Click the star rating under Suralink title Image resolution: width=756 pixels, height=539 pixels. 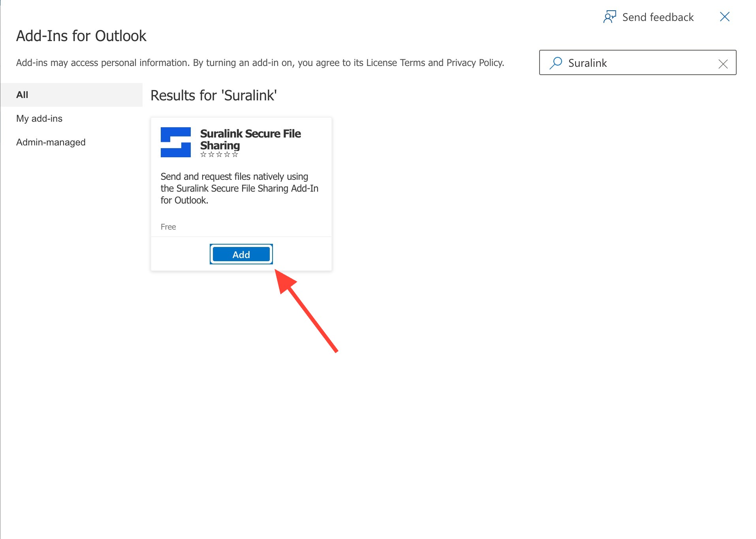219,155
